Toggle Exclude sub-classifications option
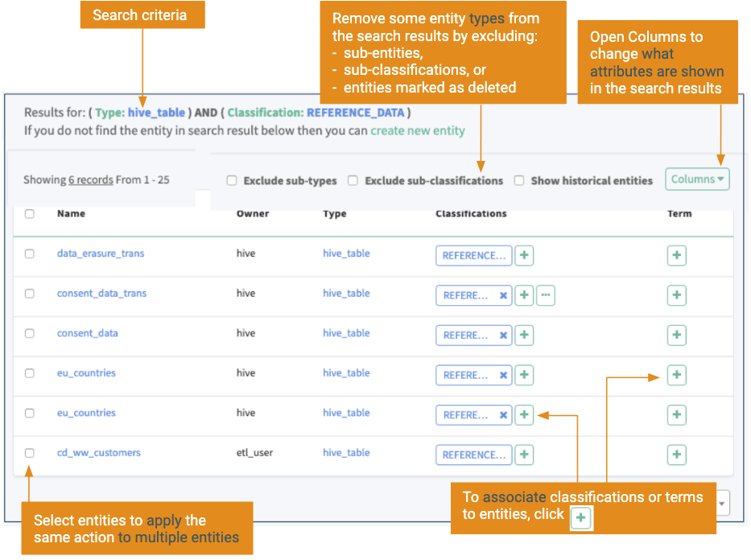 [353, 181]
